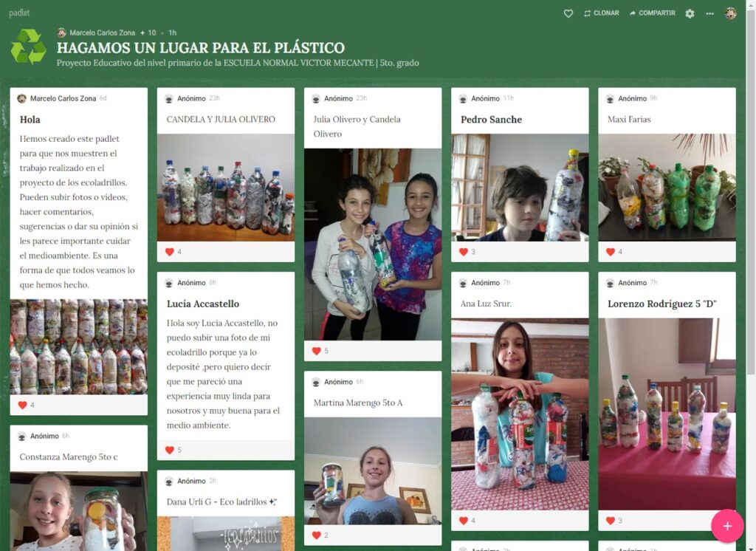Click the Lucía Accastello post title

point(203,304)
